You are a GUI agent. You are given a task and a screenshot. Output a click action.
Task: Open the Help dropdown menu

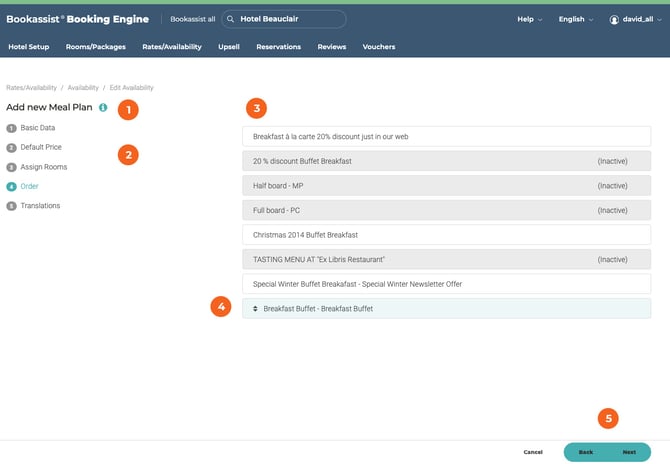click(529, 19)
